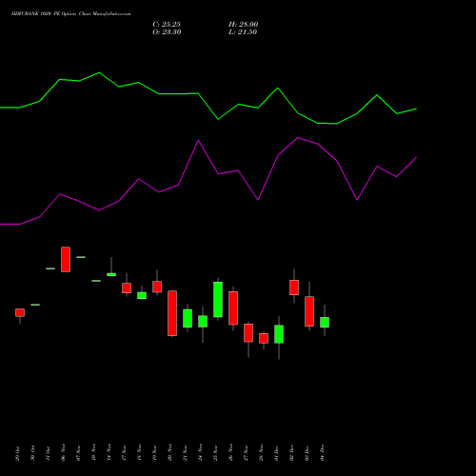
Task: Click the green indicator line's highest peak
Action: coord(99,73)
